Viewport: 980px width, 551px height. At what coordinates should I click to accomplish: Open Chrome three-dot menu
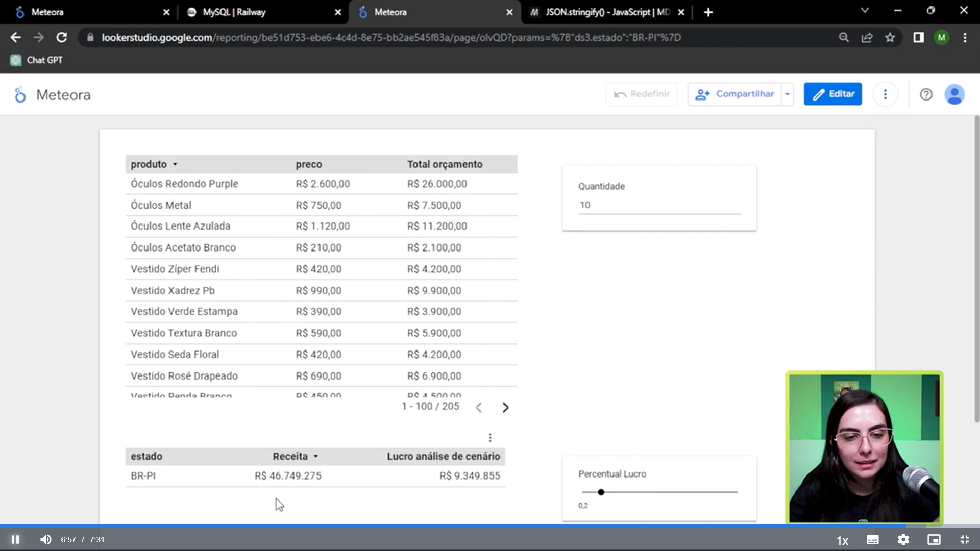point(965,37)
